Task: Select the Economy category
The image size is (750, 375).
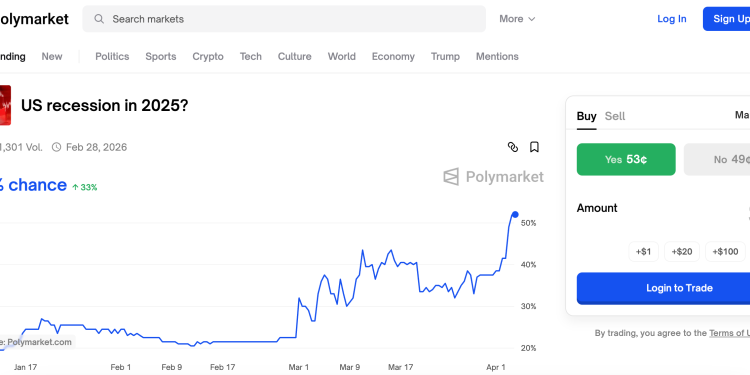Action: pos(393,56)
